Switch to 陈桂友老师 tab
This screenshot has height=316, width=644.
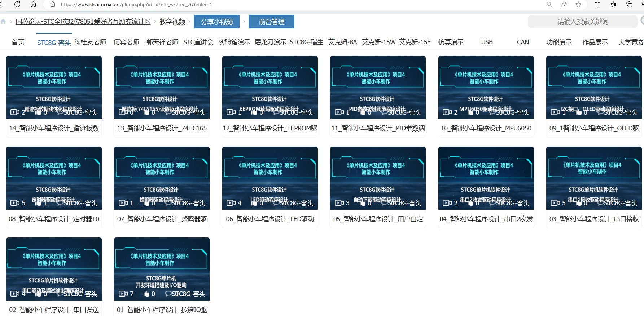90,42
